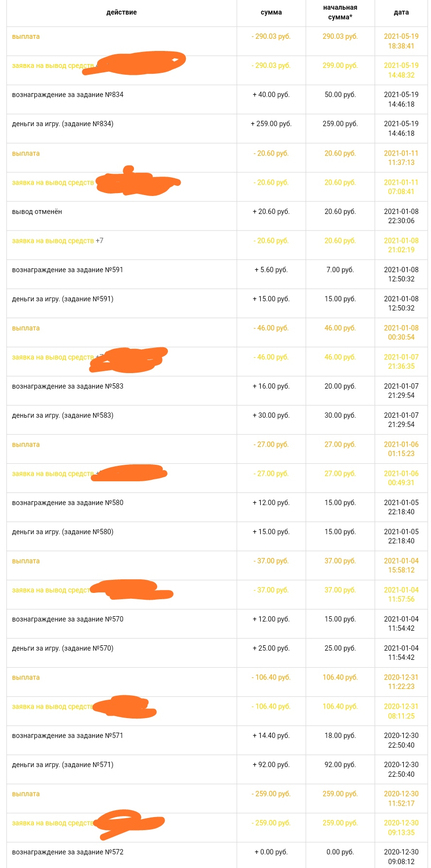This screenshot has height=868, width=431.
Task: Select 'вознаграждение за задание №580' row
Action: [x=217, y=507]
